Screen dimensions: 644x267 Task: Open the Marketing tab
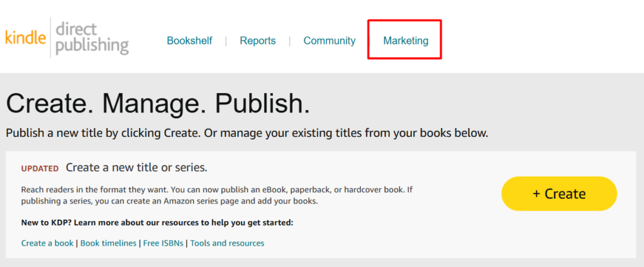coord(406,41)
